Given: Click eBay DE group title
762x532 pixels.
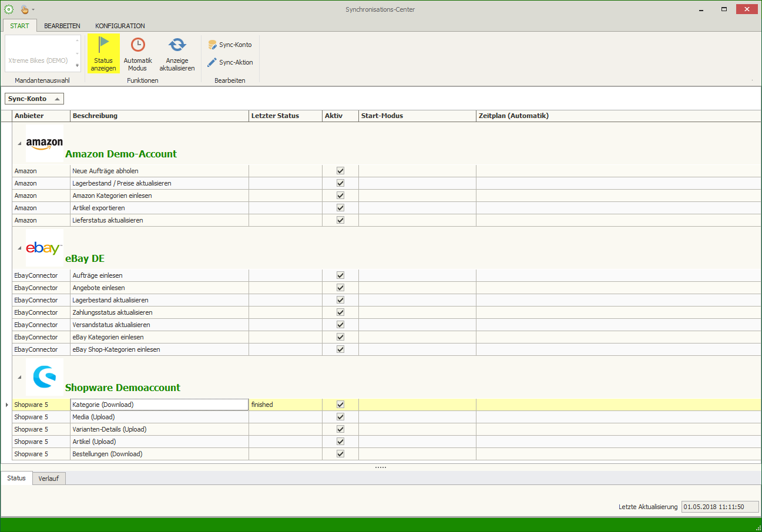Looking at the screenshot, I should pyautogui.click(x=85, y=258).
